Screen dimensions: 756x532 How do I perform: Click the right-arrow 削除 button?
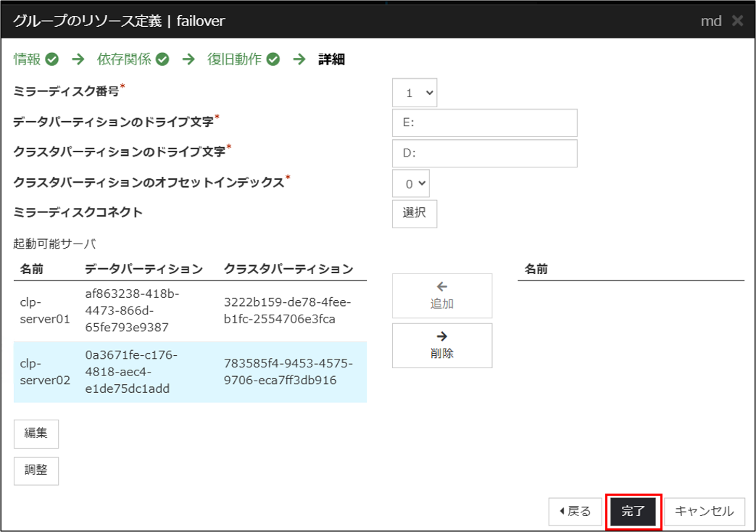(442, 346)
